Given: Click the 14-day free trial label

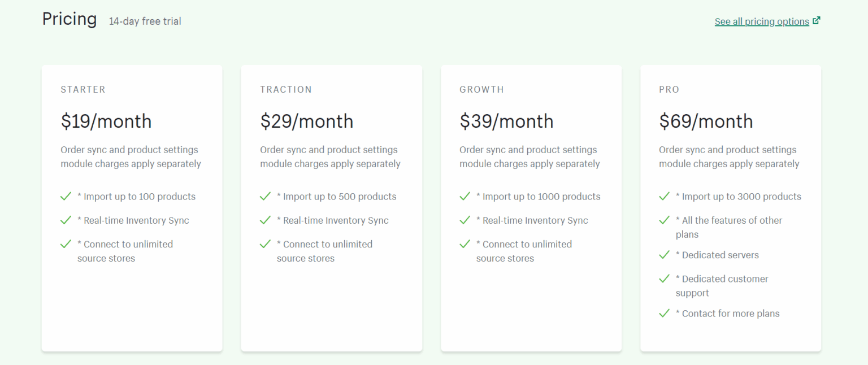Looking at the screenshot, I should tap(145, 21).
